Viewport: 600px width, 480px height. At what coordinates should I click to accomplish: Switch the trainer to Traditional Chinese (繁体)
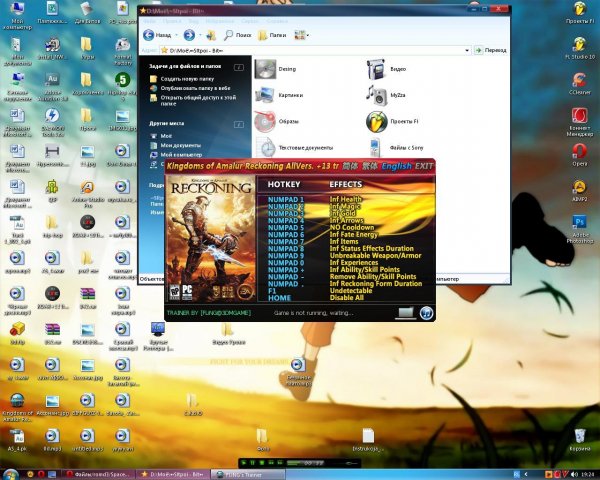369,166
